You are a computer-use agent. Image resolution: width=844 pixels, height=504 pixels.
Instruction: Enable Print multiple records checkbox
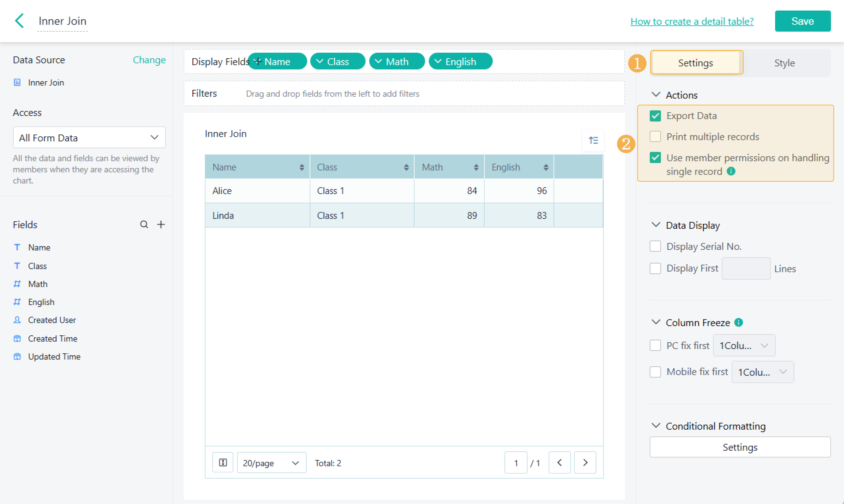[655, 137]
